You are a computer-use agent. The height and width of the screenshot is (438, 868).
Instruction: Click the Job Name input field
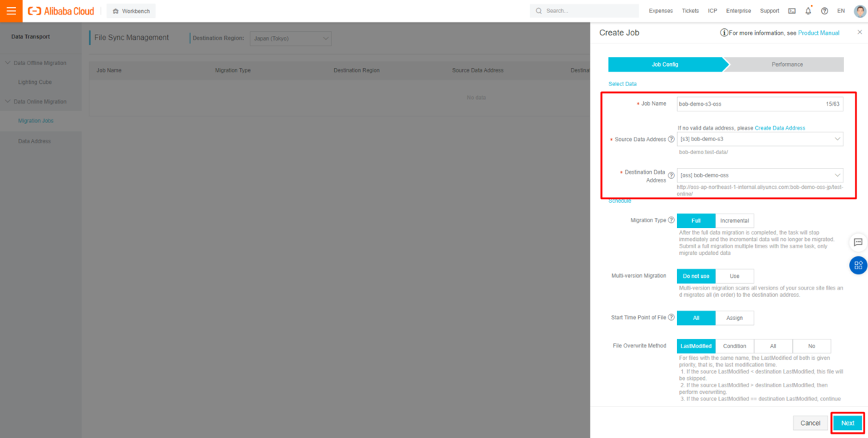click(x=760, y=104)
